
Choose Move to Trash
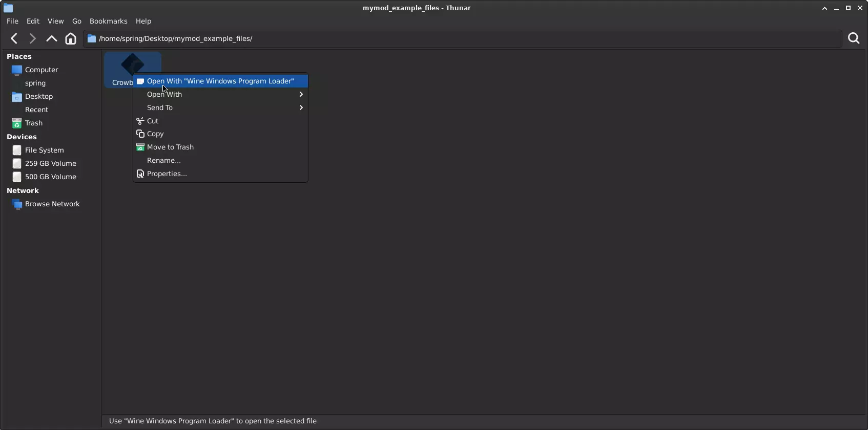click(220, 147)
